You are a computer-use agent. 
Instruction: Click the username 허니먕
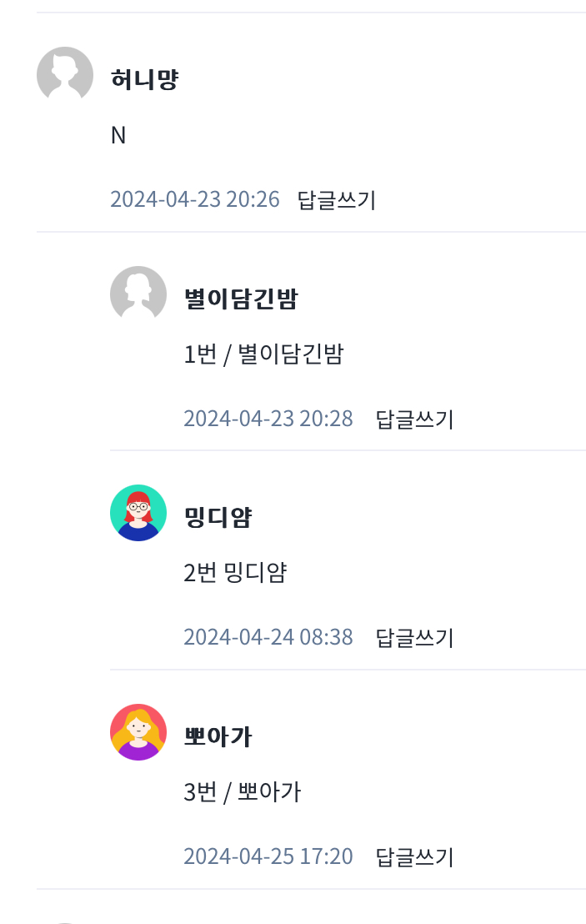point(144,79)
